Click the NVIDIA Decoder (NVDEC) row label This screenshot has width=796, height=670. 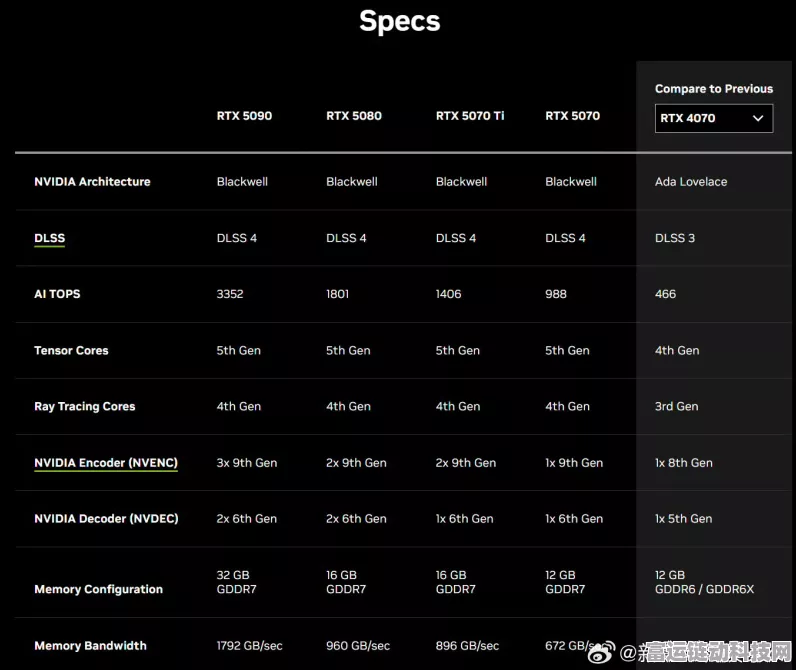click(x=106, y=519)
